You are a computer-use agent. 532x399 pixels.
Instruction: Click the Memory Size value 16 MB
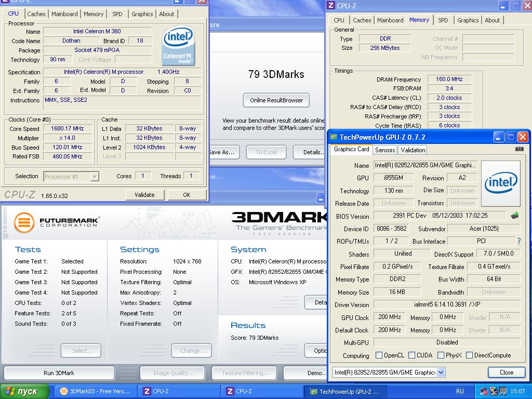click(397, 292)
